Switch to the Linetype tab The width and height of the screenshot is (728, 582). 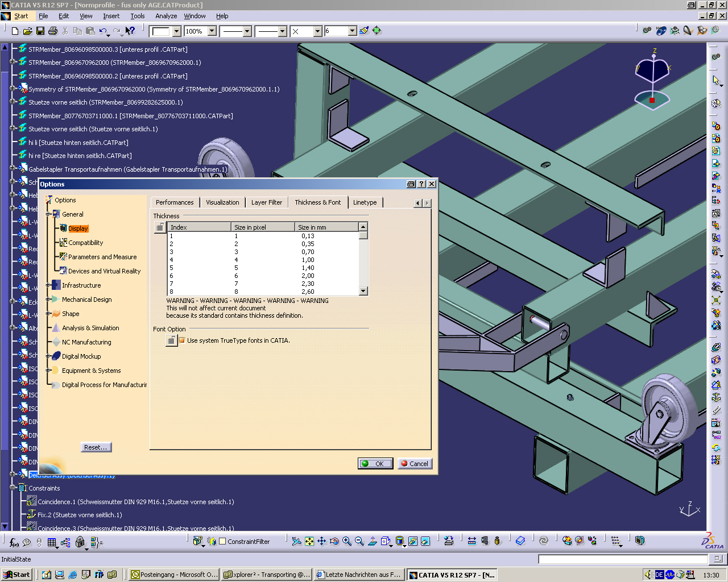click(x=365, y=202)
